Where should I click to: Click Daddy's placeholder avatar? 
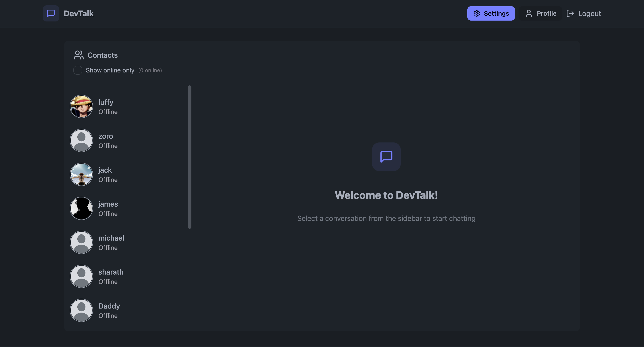(x=81, y=310)
